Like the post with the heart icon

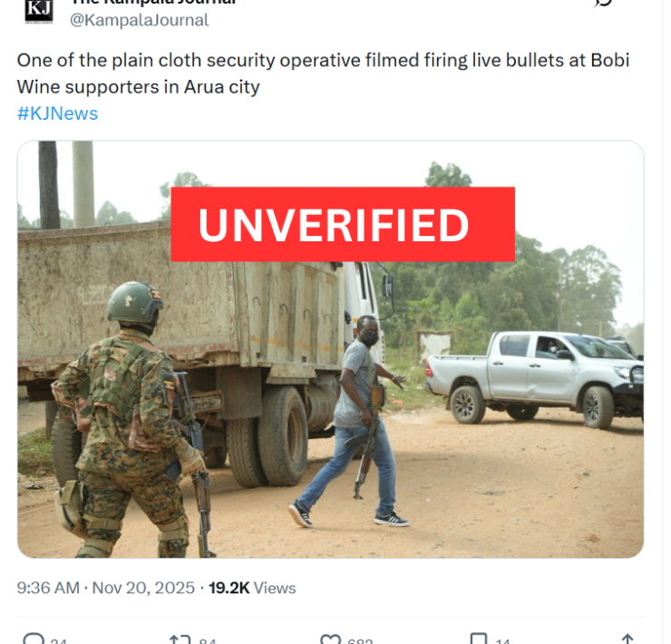pyautogui.click(x=331, y=639)
